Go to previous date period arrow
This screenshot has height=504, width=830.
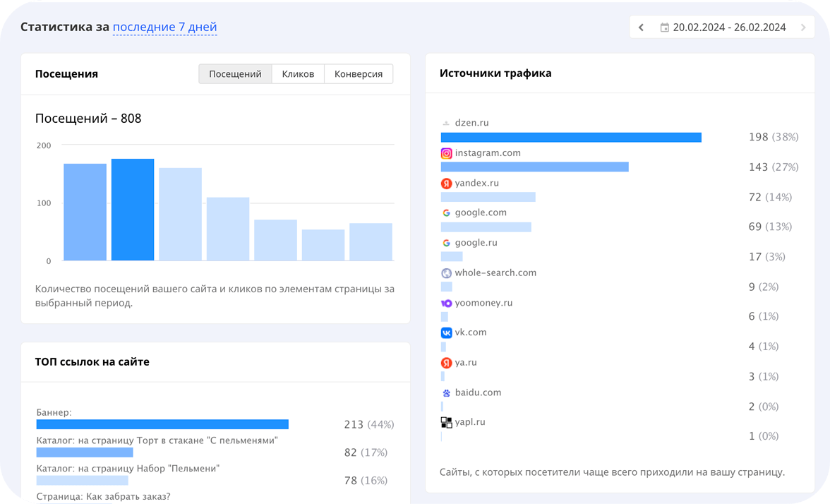click(x=641, y=28)
